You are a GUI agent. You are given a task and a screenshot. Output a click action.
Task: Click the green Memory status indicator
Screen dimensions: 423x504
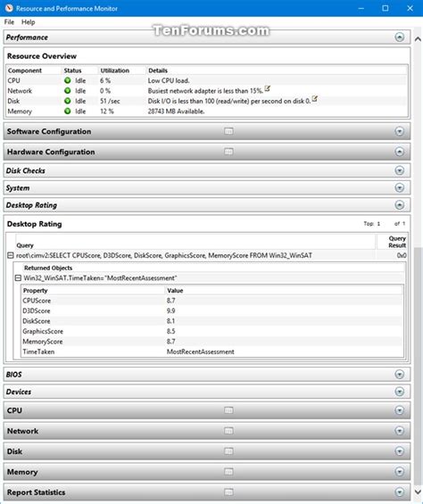point(68,112)
